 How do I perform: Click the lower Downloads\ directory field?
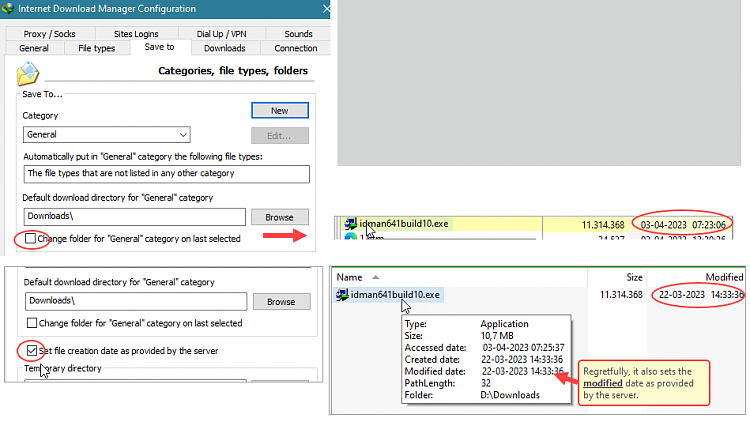(x=136, y=301)
